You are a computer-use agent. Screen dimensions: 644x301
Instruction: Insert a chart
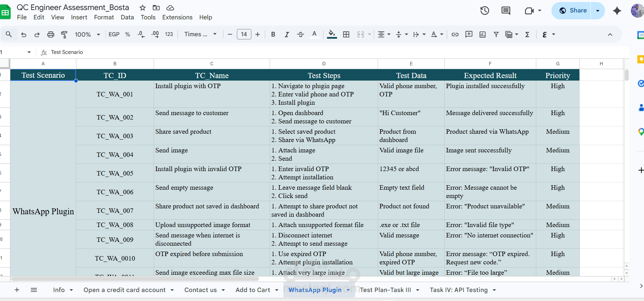pos(483,34)
